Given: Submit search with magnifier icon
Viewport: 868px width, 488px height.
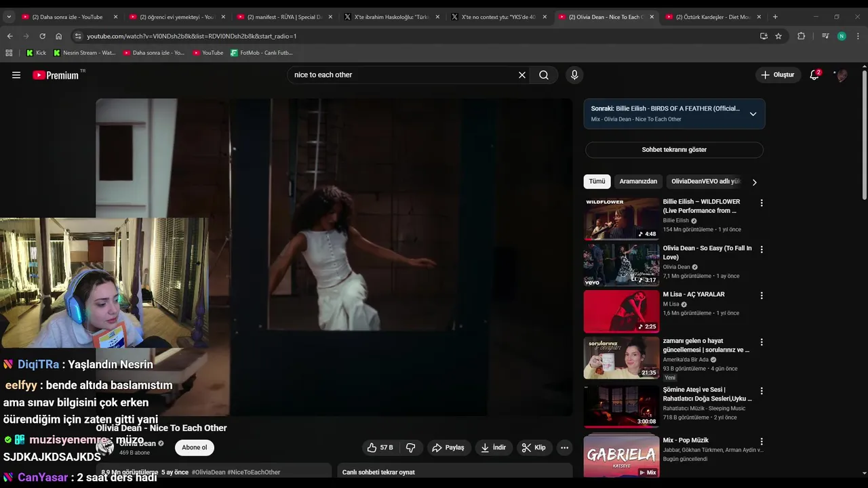Looking at the screenshot, I should point(544,75).
